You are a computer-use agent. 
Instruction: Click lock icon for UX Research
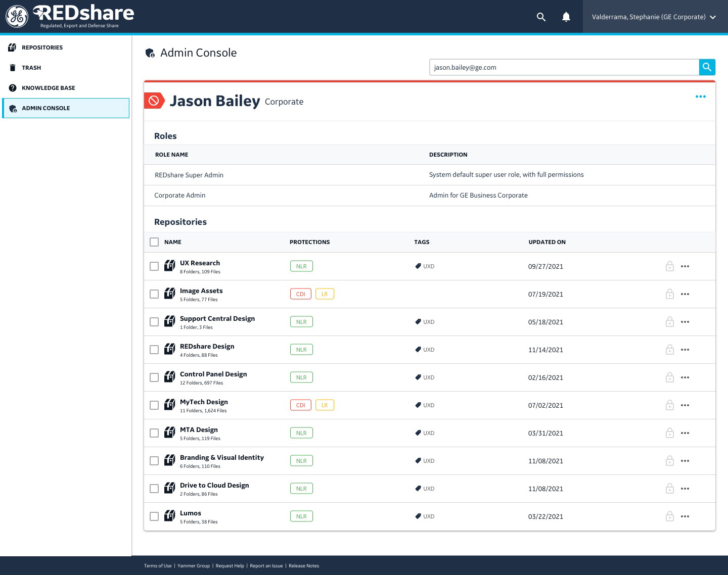pos(670,266)
